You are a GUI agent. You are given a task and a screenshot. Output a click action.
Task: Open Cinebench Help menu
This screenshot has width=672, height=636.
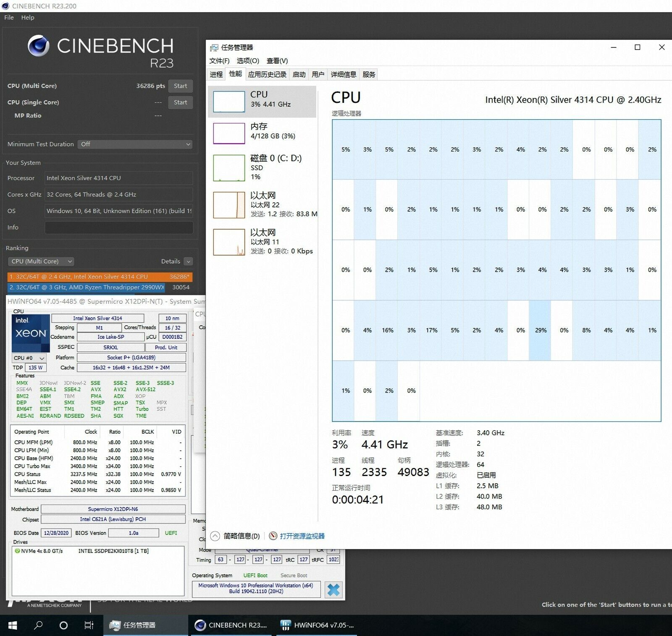click(x=28, y=17)
